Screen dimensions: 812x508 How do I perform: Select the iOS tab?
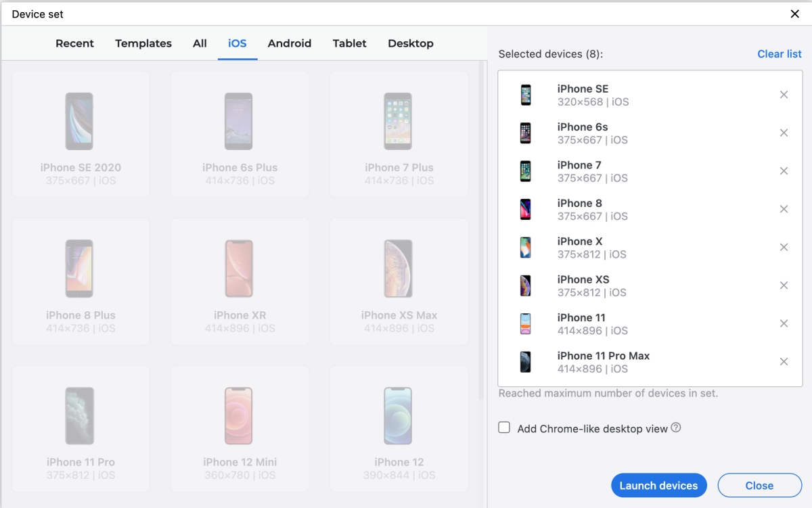[x=238, y=43]
